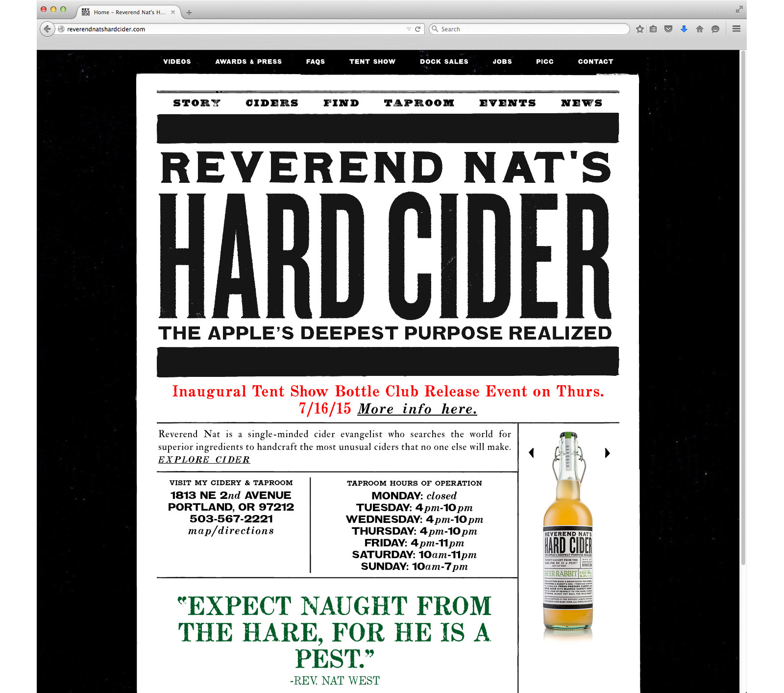
Task: Click the green 'EXPECT NAUGHT FROM THE HARE' quote
Action: [335, 632]
